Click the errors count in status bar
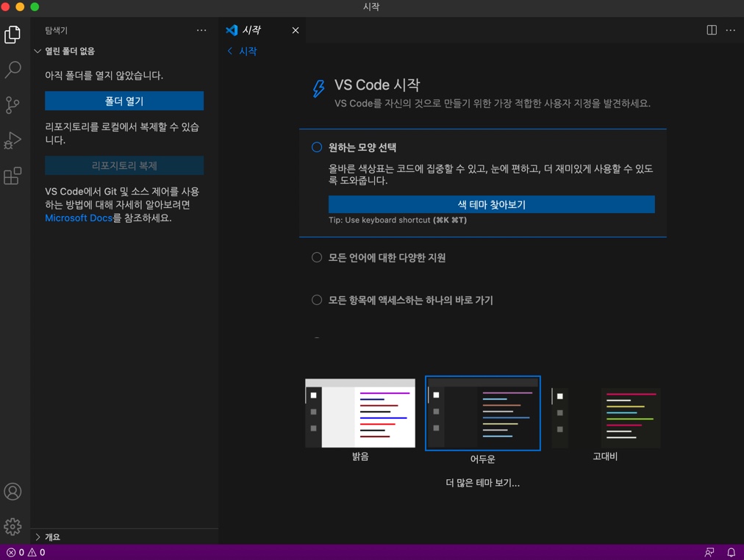744x560 pixels. [15, 553]
